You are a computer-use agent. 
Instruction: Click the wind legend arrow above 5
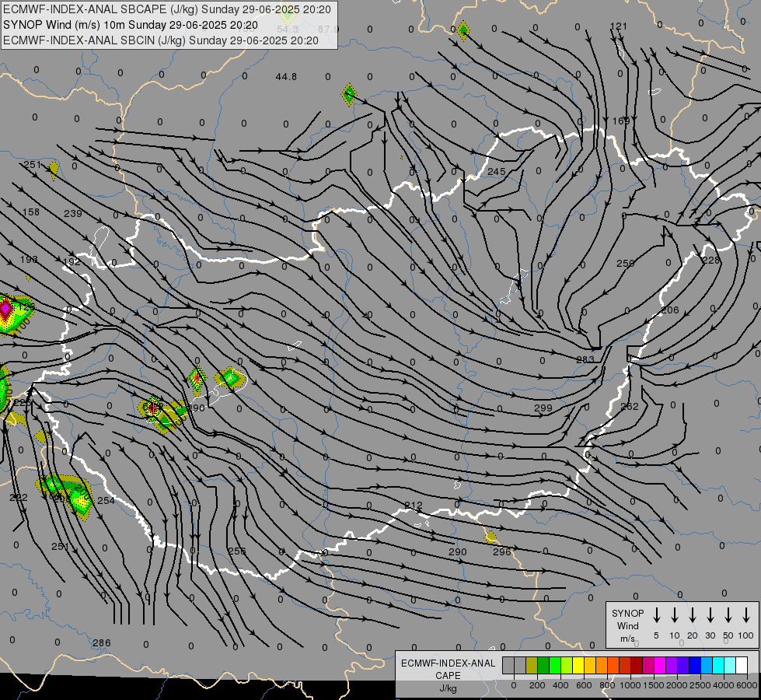click(x=656, y=615)
